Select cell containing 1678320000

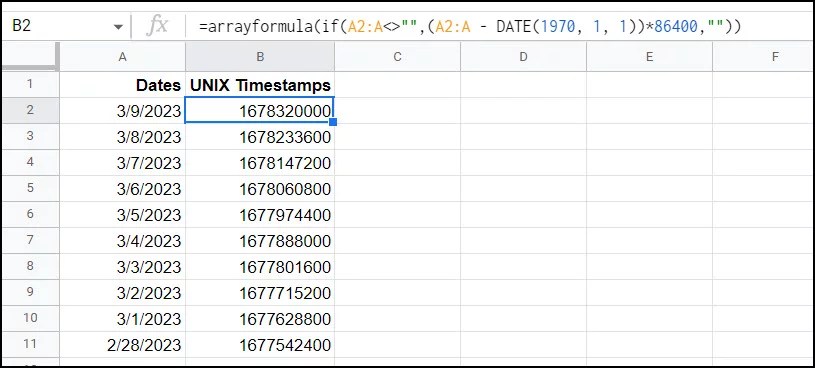click(260, 110)
